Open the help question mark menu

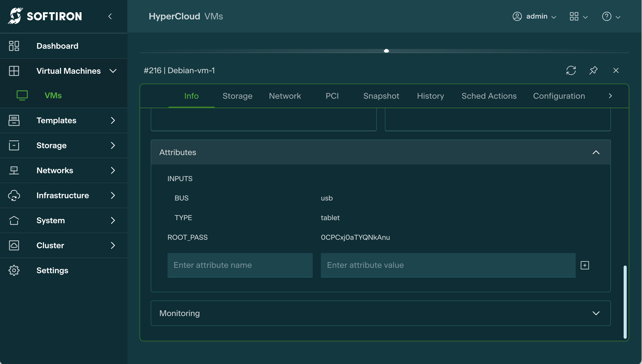coord(611,17)
